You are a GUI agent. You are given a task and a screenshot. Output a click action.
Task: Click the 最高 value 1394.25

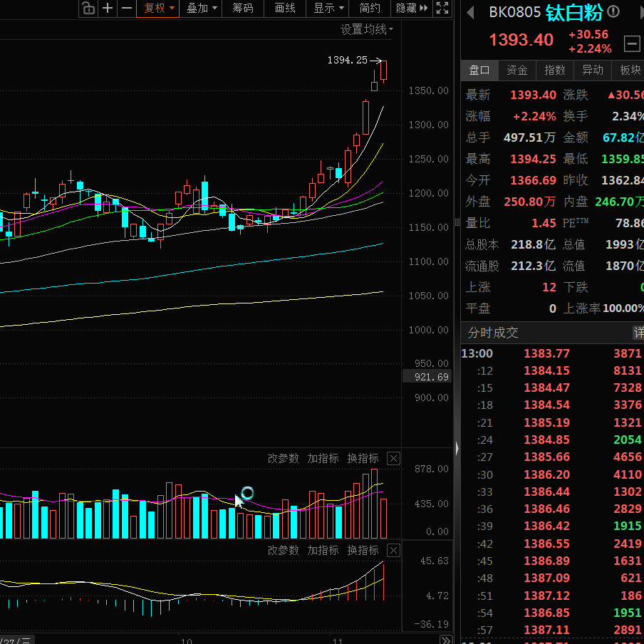click(x=533, y=159)
